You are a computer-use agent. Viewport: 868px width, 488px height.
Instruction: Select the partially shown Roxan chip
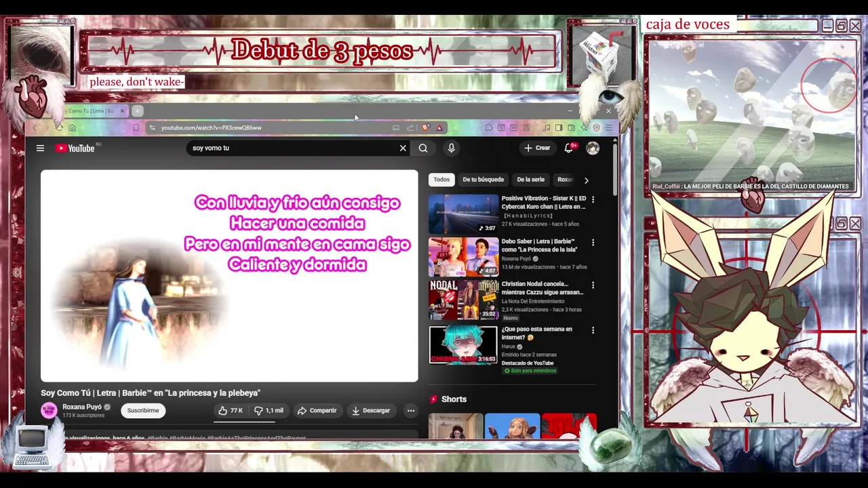pyautogui.click(x=566, y=180)
